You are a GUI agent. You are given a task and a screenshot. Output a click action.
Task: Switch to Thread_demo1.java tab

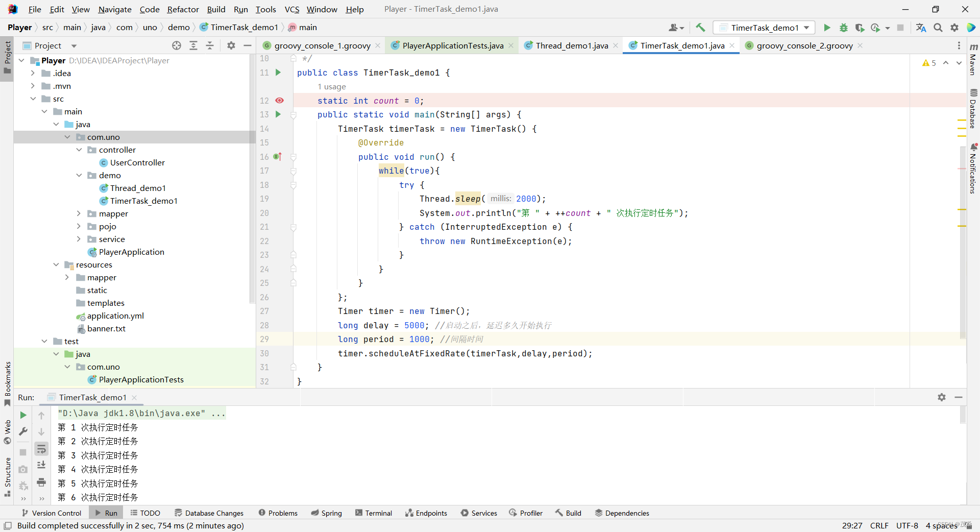[x=572, y=45]
